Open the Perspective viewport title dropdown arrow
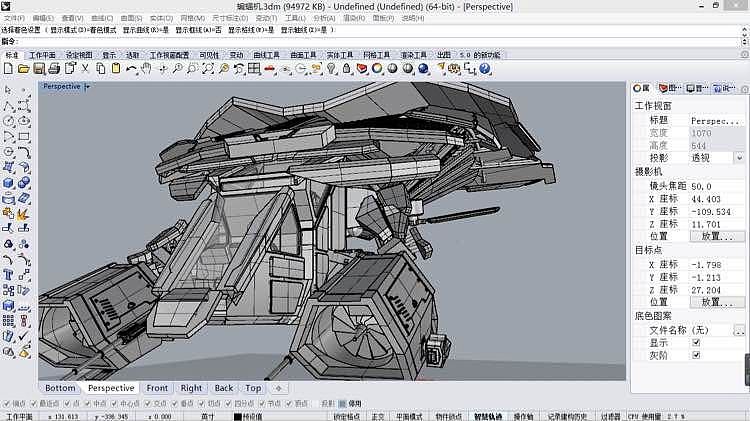 point(87,87)
